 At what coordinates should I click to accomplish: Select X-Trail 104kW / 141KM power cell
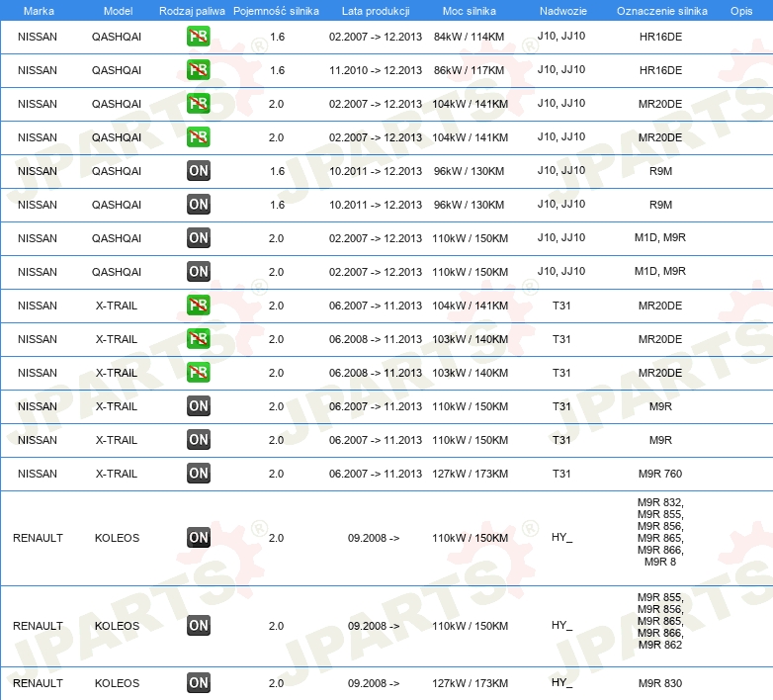click(470, 306)
